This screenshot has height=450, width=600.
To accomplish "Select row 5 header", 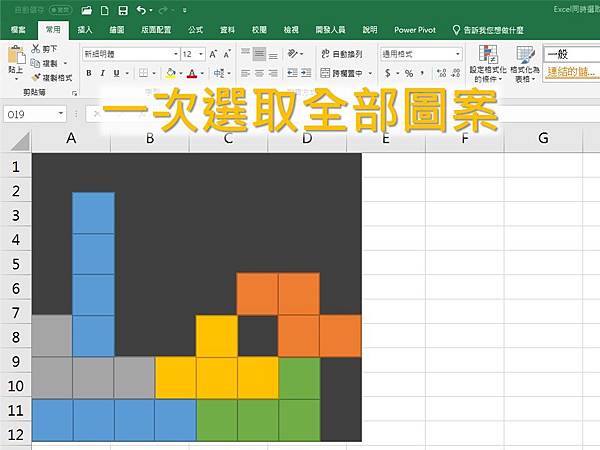I will [x=16, y=264].
